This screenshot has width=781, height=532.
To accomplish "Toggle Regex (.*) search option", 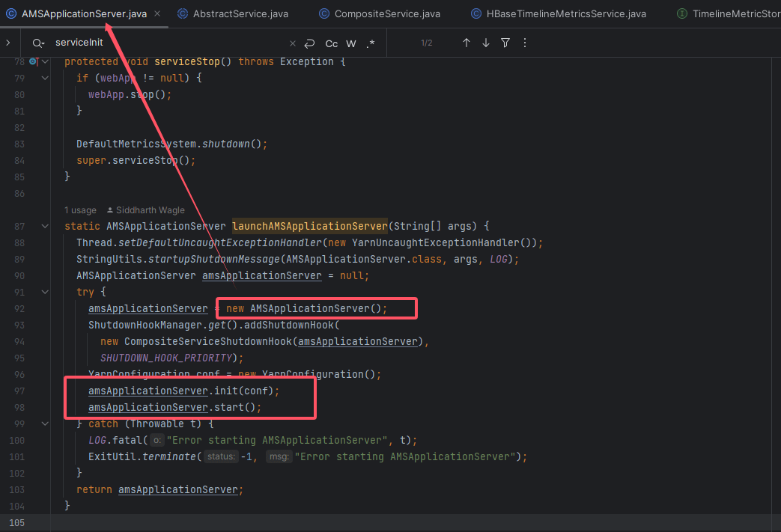I will tap(370, 44).
